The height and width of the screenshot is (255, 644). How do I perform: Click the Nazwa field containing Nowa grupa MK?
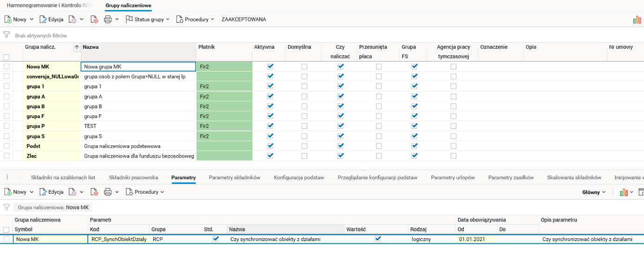pos(138,67)
